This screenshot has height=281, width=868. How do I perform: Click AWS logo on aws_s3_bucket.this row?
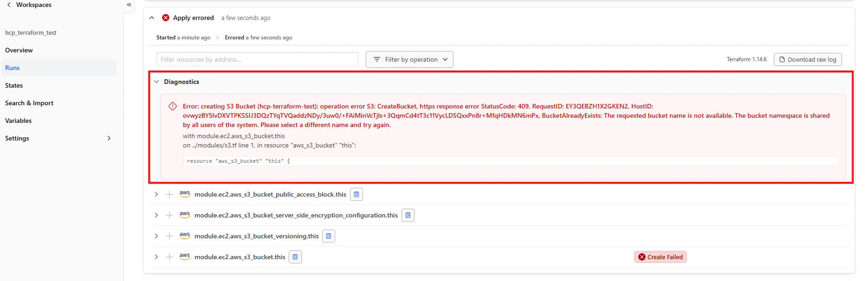coord(185,256)
